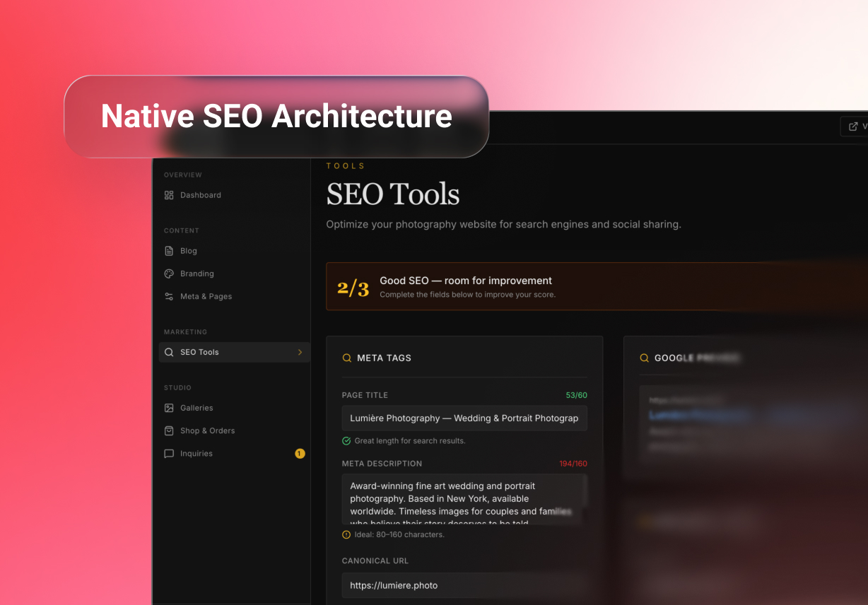This screenshot has width=868, height=605.
Task: Click the green checkmark under Page Title
Action: (x=346, y=441)
